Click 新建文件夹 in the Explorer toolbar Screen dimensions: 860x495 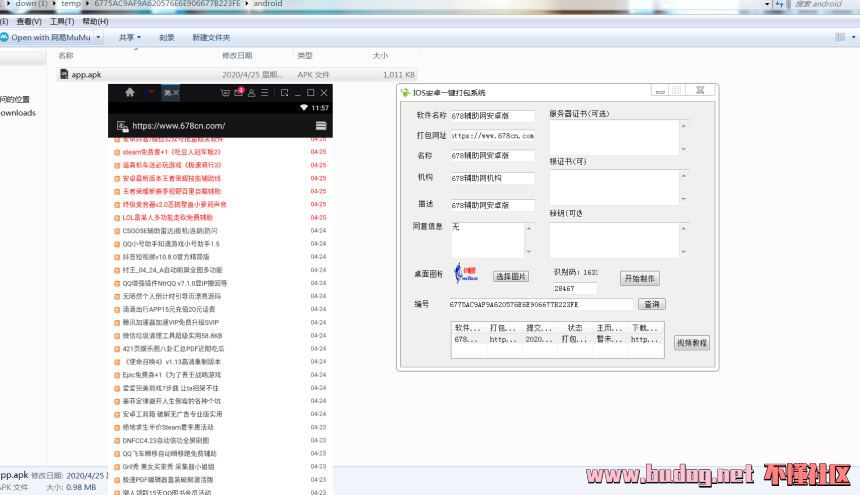point(211,37)
